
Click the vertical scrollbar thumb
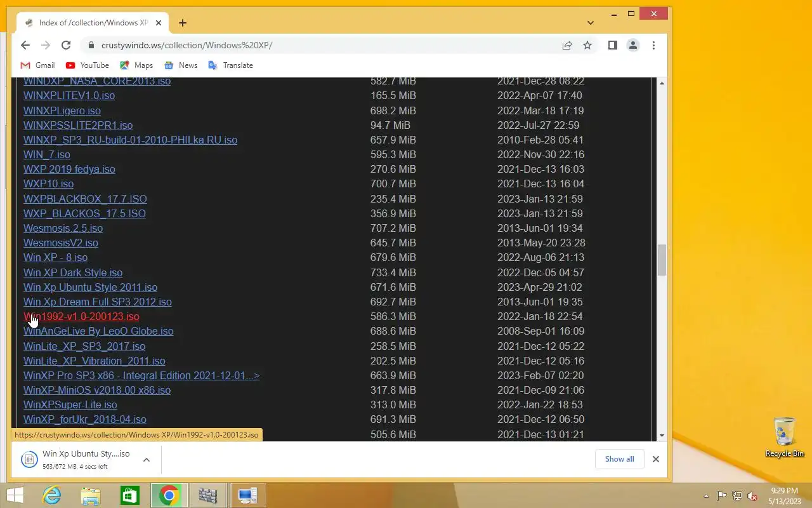tap(662, 260)
